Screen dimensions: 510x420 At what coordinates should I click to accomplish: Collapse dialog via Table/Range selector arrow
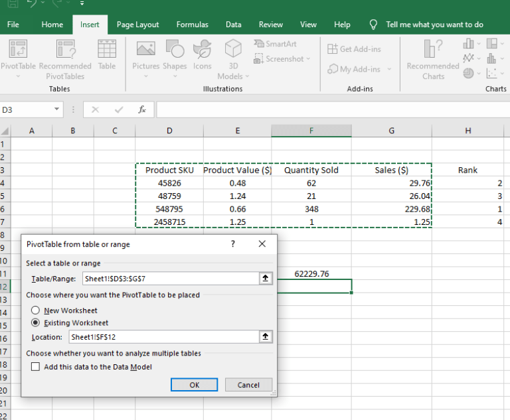pos(266,279)
